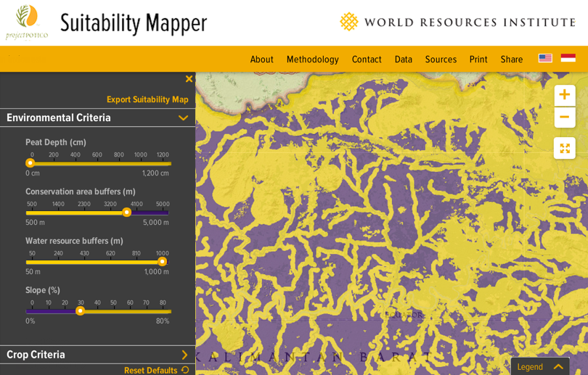Image resolution: width=588 pixels, height=375 pixels.
Task: Click the Project POTICO logo
Action: tap(26, 22)
